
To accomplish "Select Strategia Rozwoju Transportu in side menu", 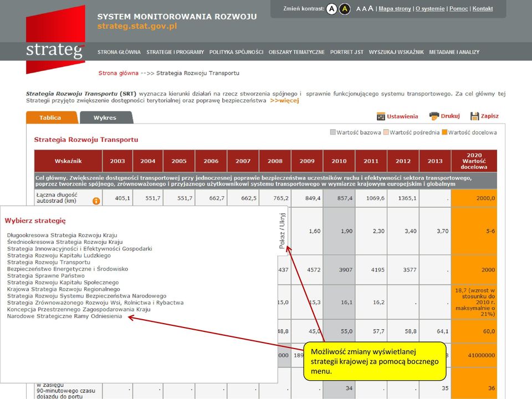I will tap(49, 262).
